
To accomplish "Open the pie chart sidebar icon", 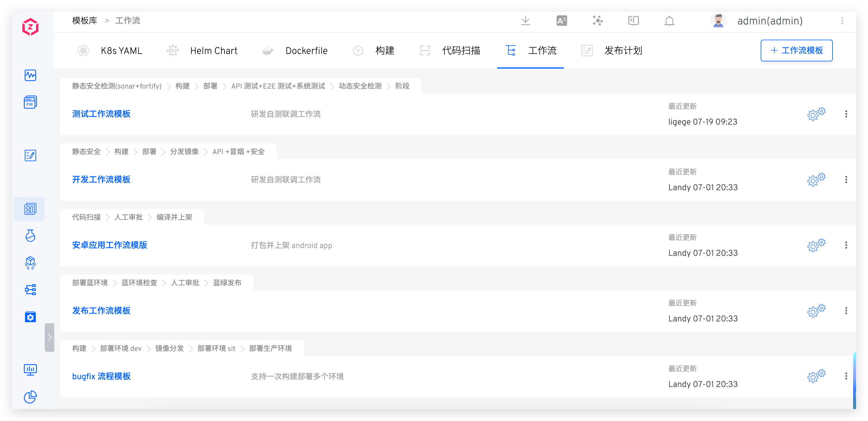I will [30, 397].
